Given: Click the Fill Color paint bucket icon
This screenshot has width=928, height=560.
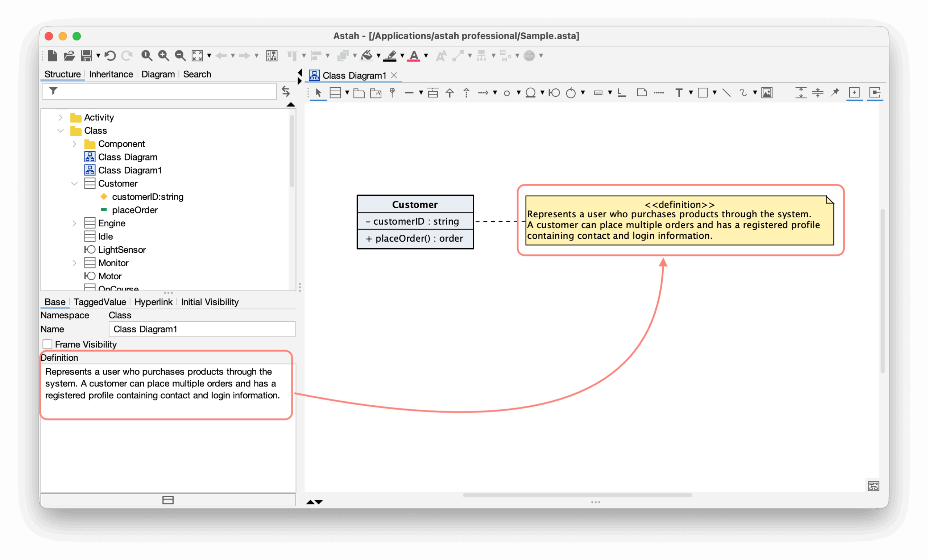Looking at the screenshot, I should coord(367,56).
